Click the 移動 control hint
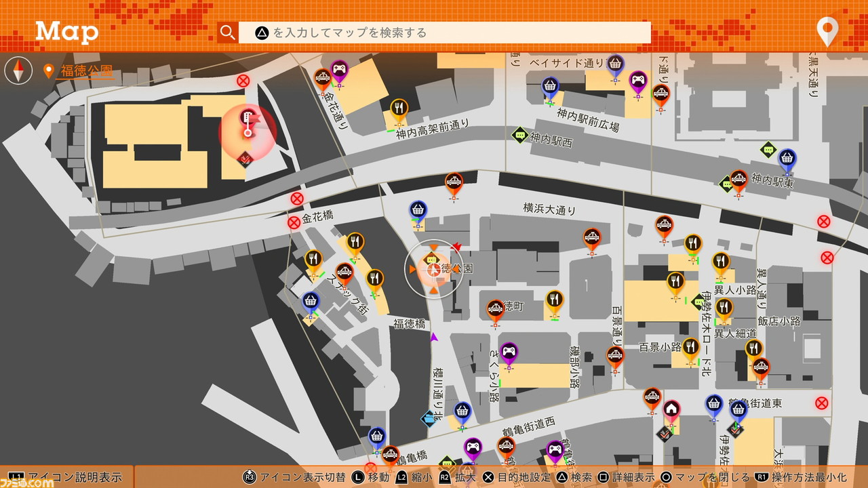The image size is (868, 488). click(x=370, y=477)
